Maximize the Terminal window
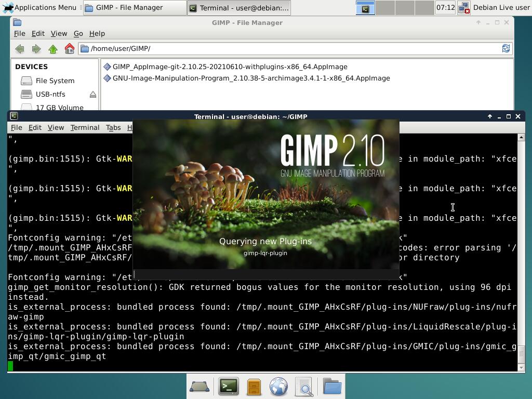The width and height of the screenshot is (532, 399). click(508, 116)
